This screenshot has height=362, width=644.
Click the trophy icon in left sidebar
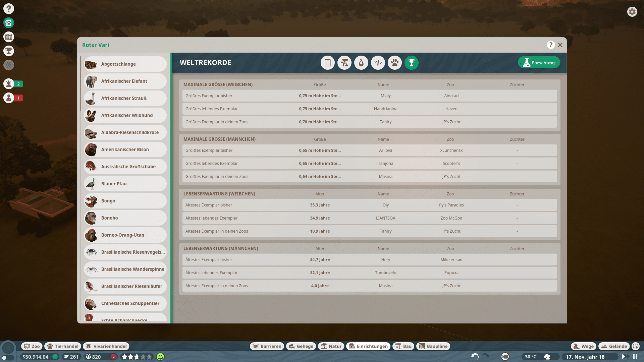coord(9,51)
